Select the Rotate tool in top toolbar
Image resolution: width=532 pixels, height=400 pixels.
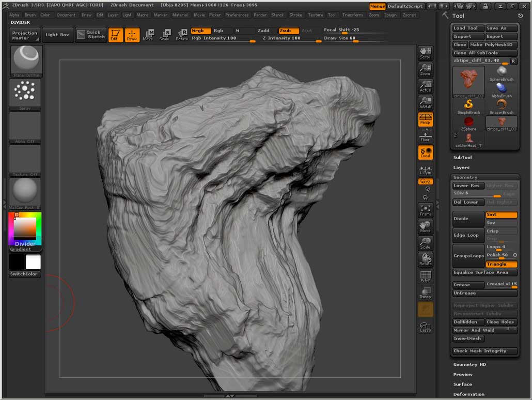click(x=182, y=35)
